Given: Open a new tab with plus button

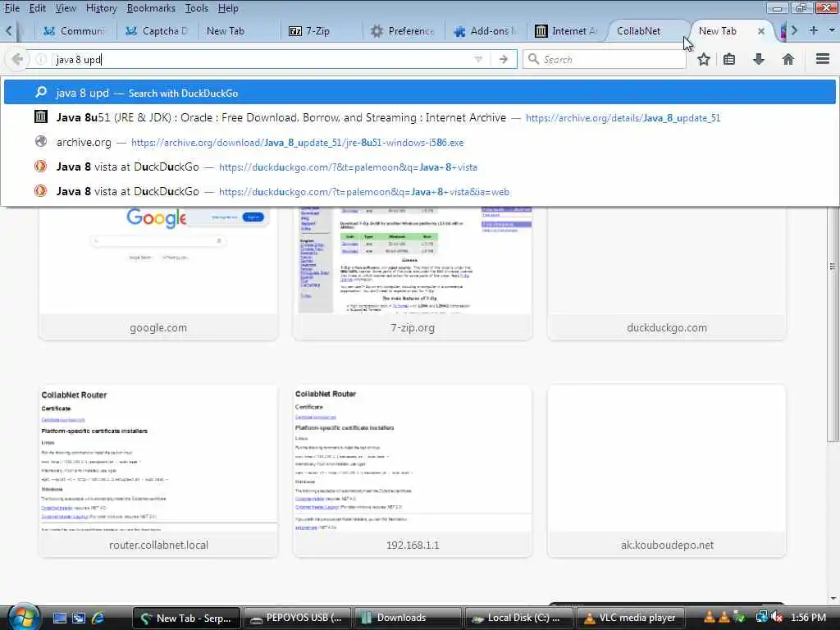Looking at the screenshot, I should (813, 30).
